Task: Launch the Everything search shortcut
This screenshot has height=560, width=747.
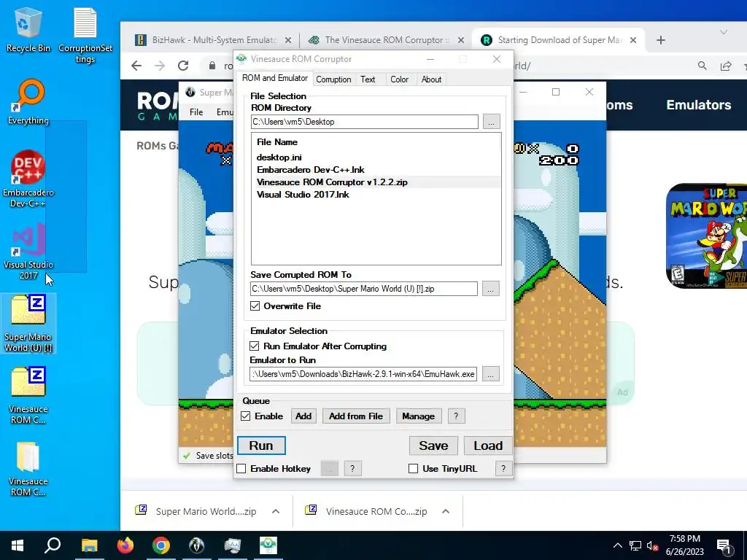Action: coord(28,102)
